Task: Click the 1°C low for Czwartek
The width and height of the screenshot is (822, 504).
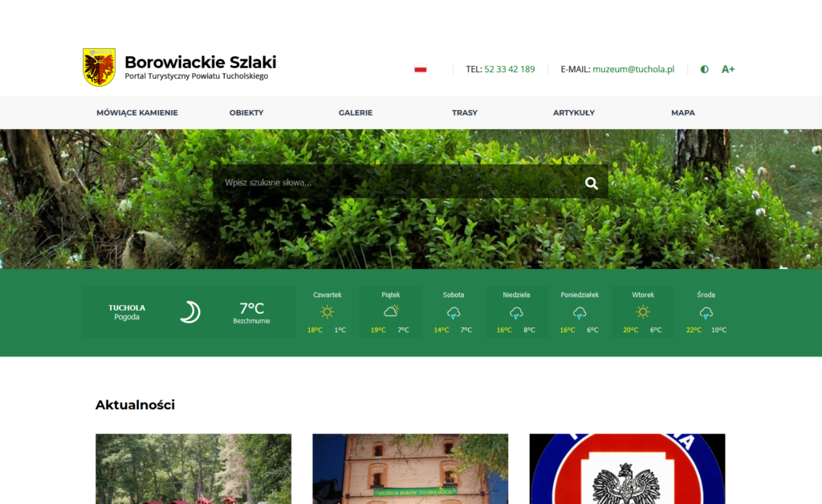Action: click(x=340, y=330)
